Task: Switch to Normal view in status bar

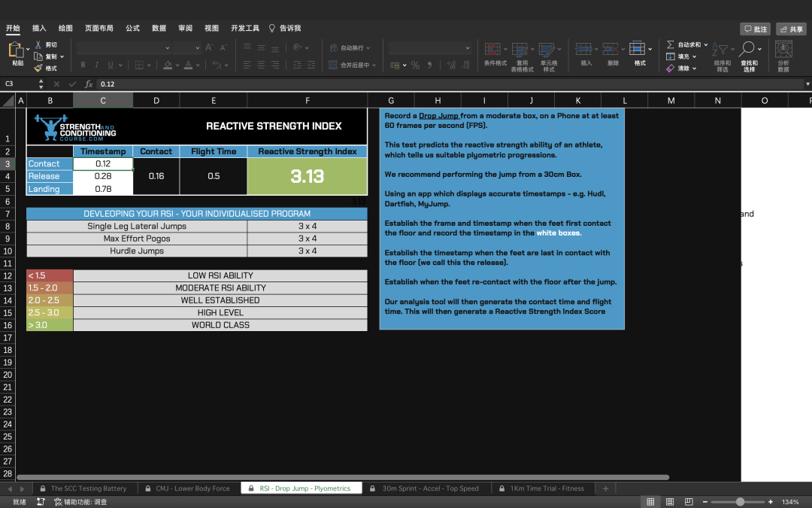Action: (650, 501)
